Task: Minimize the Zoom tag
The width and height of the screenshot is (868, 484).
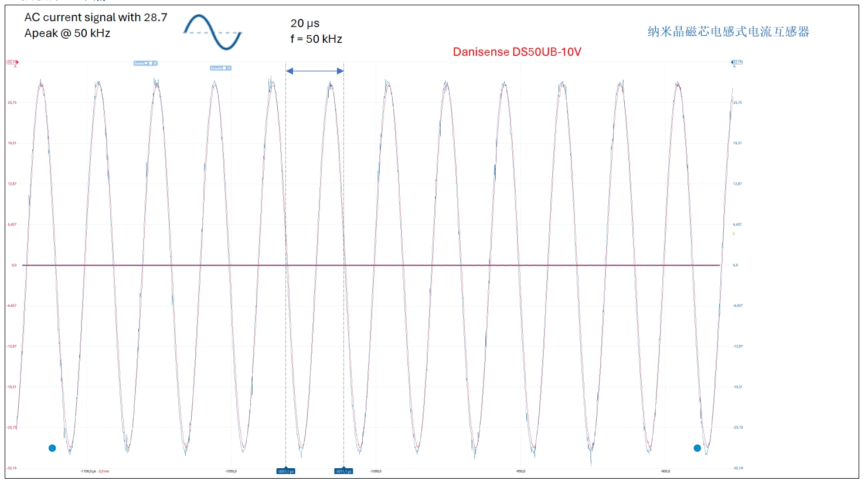Action: (146, 63)
